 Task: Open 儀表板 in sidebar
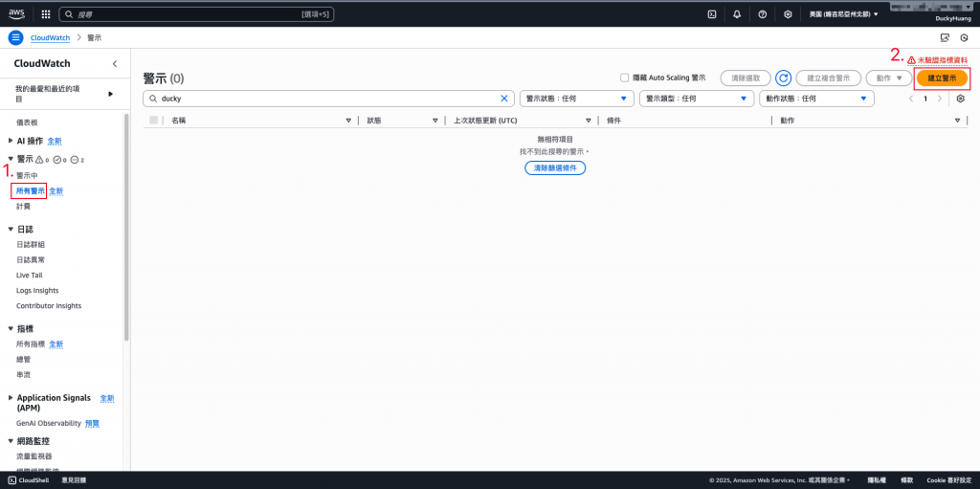(28, 122)
